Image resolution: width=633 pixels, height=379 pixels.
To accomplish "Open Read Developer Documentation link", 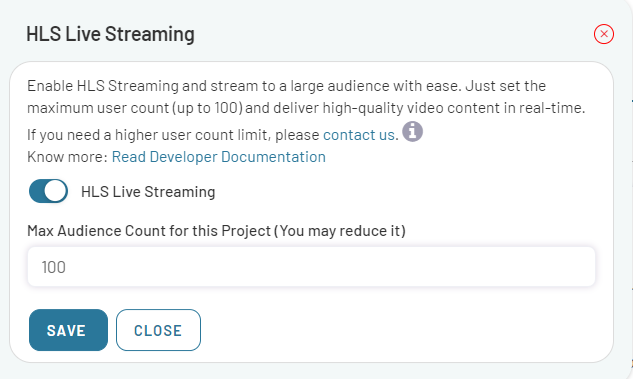I will coord(218,157).
